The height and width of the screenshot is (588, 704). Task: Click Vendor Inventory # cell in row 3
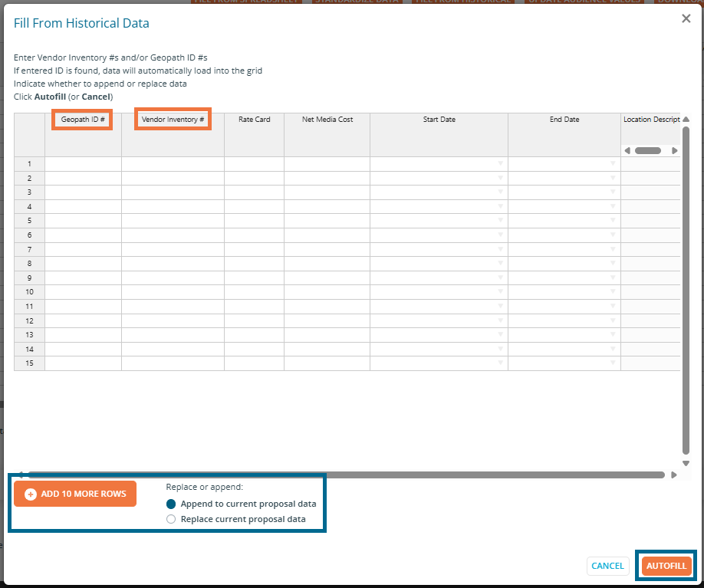173,192
